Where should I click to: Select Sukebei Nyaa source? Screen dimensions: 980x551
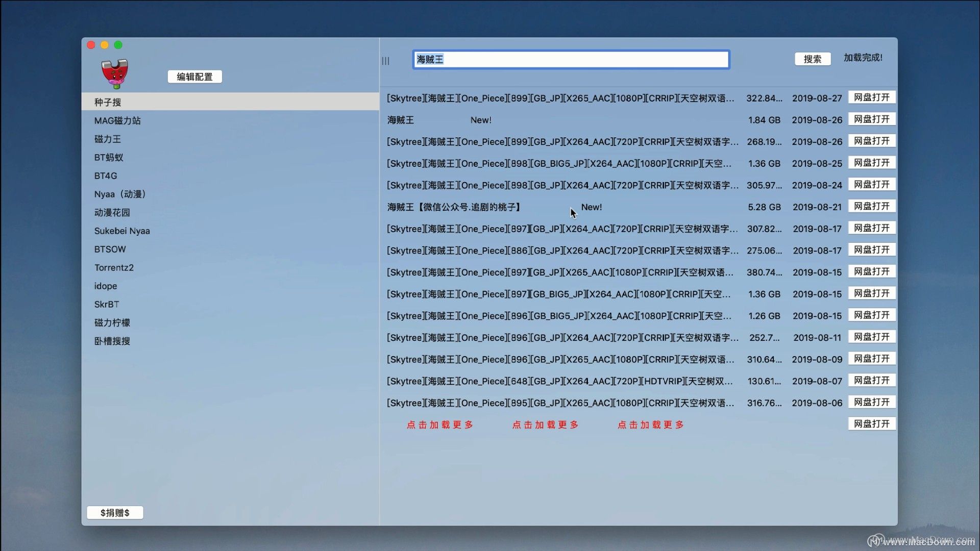click(230, 231)
